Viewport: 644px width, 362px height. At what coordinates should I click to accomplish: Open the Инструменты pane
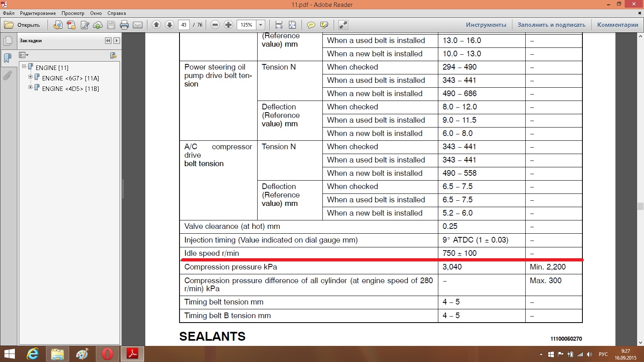coord(486,25)
